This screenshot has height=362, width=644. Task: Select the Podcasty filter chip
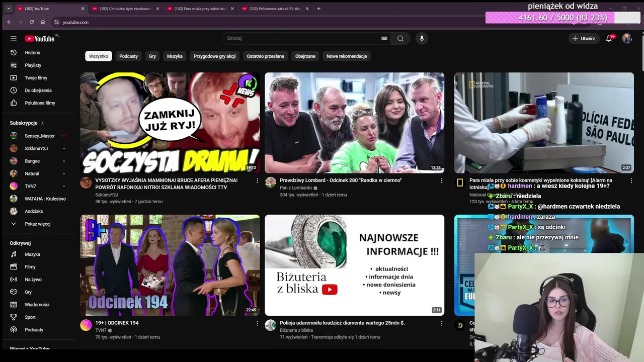tap(128, 56)
